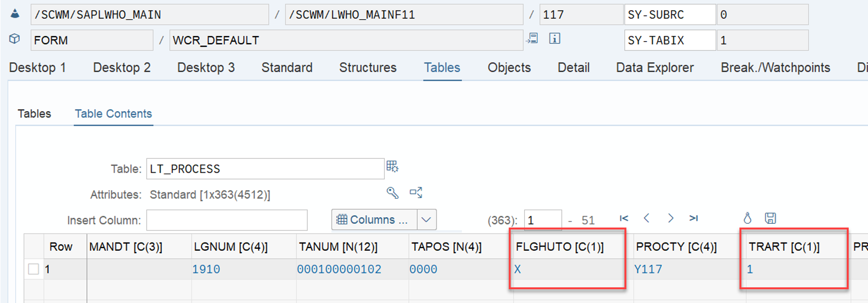Click TAPOS value 0000

click(423, 270)
